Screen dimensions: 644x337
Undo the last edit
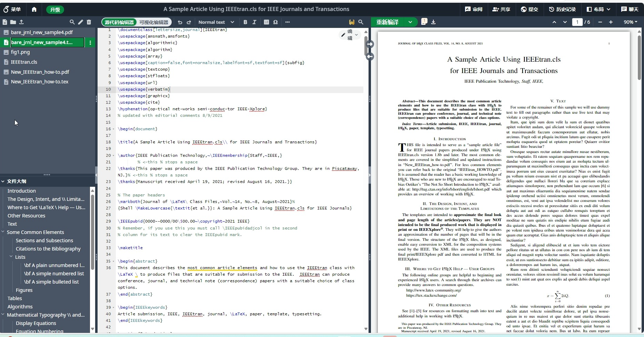tap(180, 22)
